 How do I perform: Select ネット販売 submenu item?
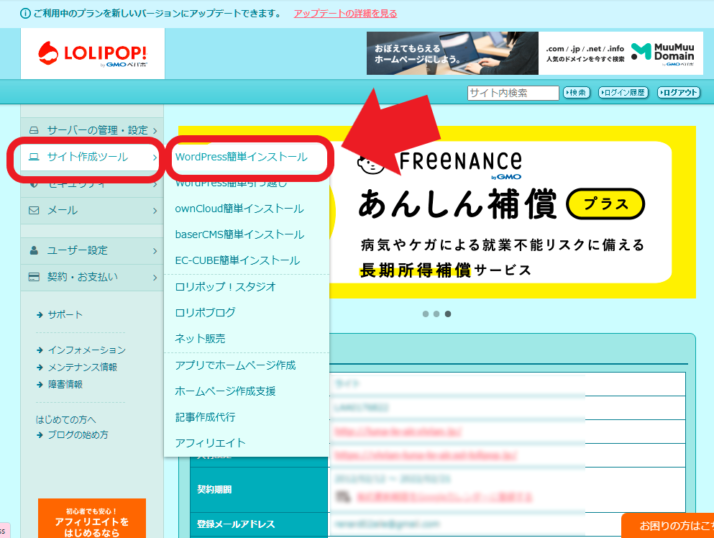200,339
